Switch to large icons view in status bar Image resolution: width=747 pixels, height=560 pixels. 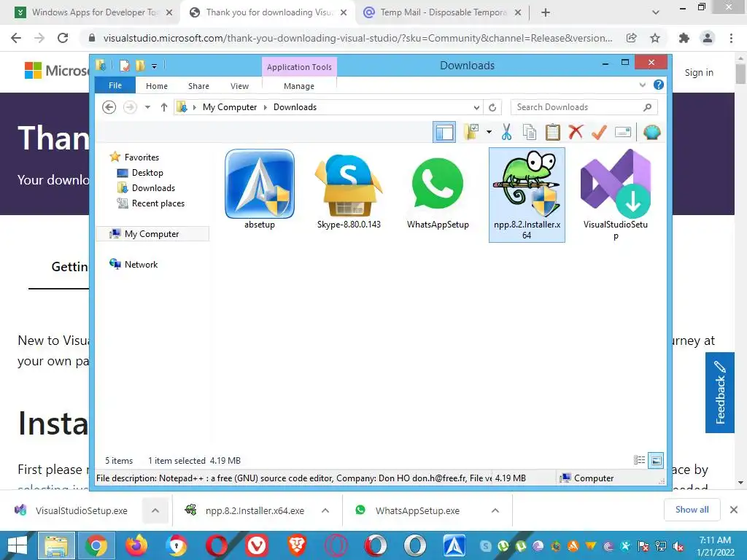point(656,460)
